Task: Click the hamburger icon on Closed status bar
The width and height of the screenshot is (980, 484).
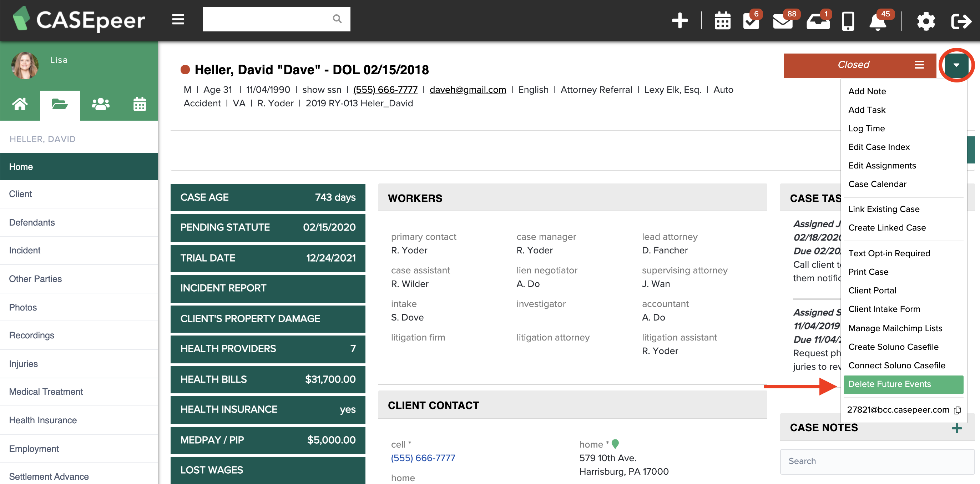Action: click(x=919, y=65)
